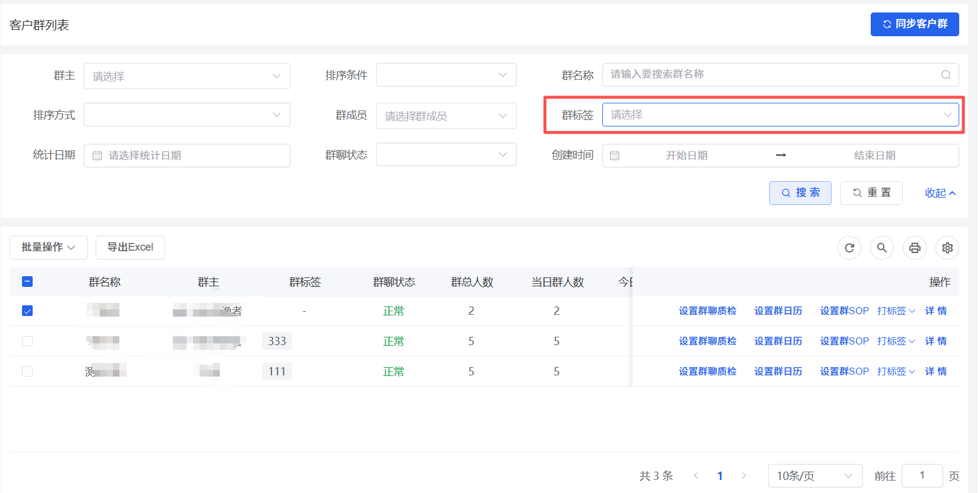Open the 排序方式 dropdown
This screenshot has width=980, height=493.
pos(187,115)
